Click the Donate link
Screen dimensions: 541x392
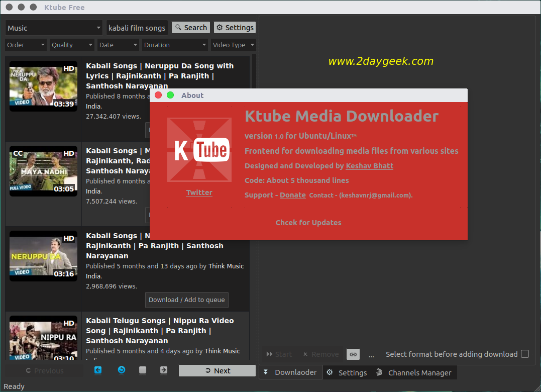(x=292, y=195)
